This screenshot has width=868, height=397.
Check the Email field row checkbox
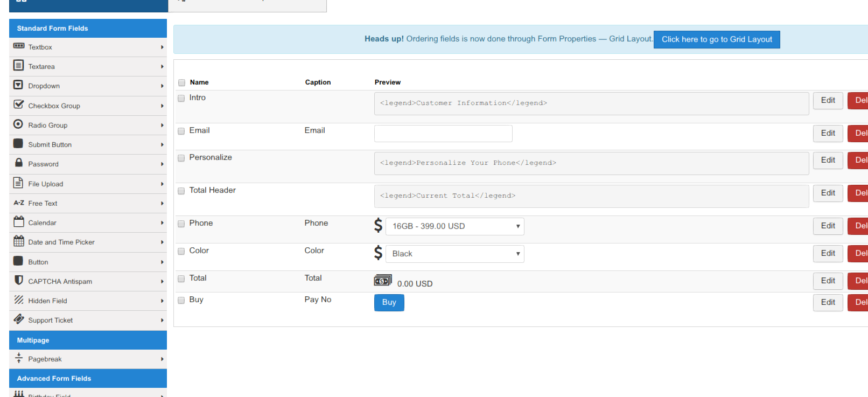pos(181,131)
